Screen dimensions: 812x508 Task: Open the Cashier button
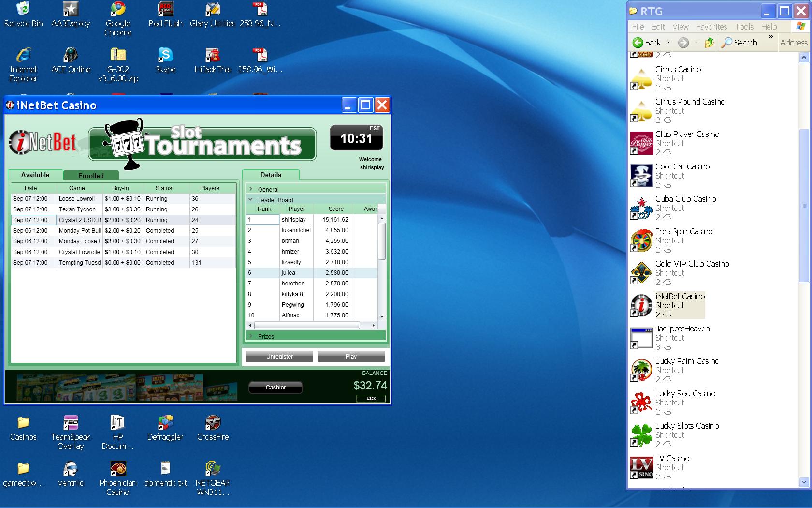point(275,388)
